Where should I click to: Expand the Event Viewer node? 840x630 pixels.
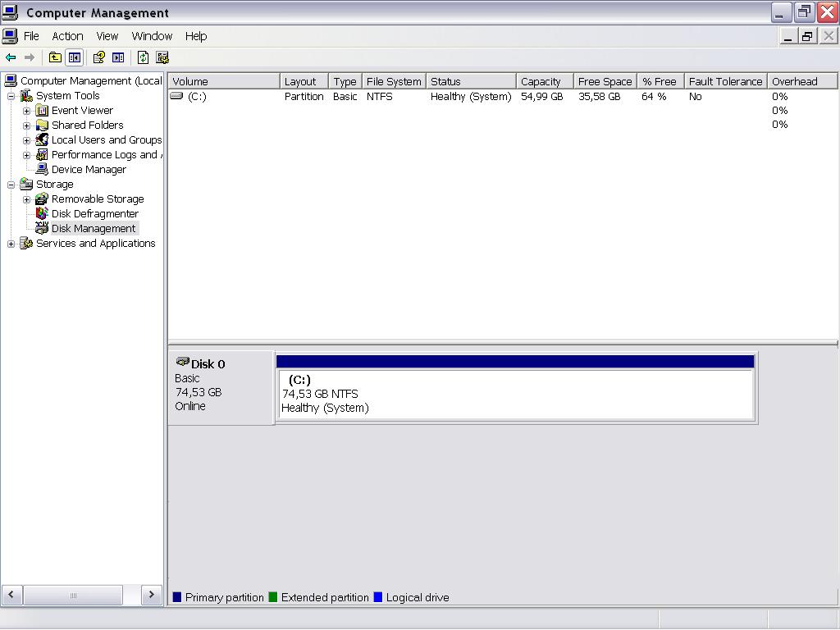[x=26, y=111]
